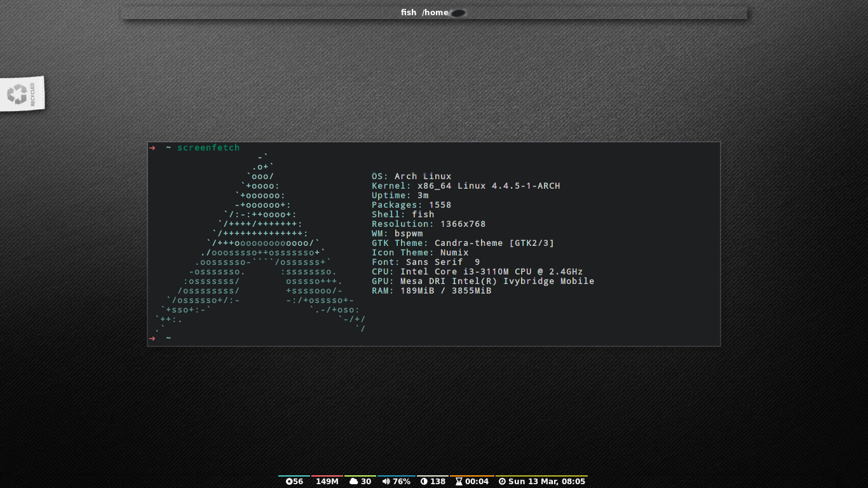868x488 pixels.
Task: Click the Resolution: 1366x768 line
Action: pos(429,224)
